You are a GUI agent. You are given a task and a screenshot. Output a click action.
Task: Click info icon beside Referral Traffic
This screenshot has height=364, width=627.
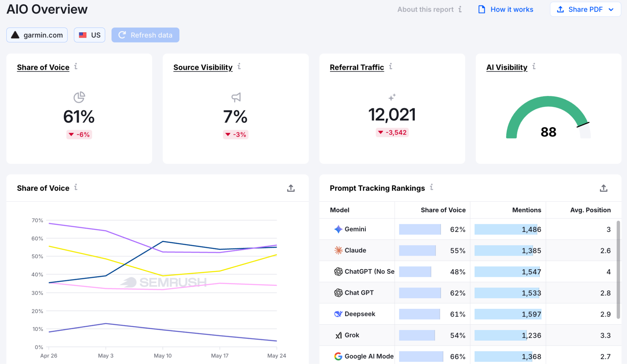(391, 66)
